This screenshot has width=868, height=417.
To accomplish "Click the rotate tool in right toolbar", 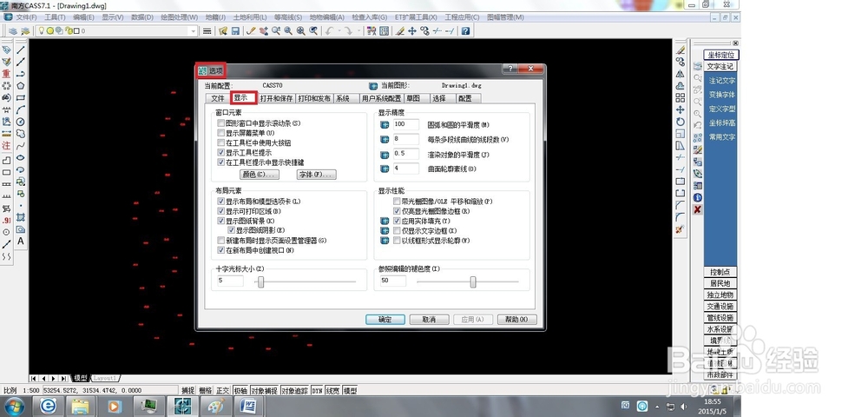I will coord(681,122).
